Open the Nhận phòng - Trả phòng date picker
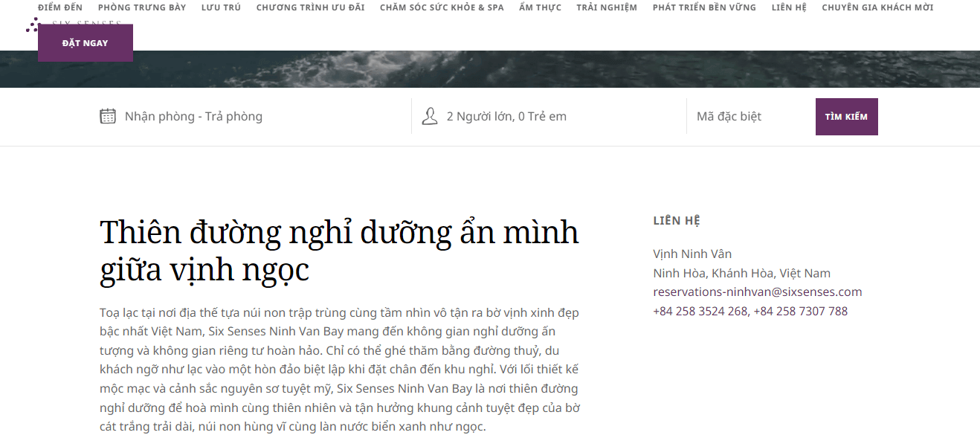This screenshot has height=441, width=980. click(193, 117)
